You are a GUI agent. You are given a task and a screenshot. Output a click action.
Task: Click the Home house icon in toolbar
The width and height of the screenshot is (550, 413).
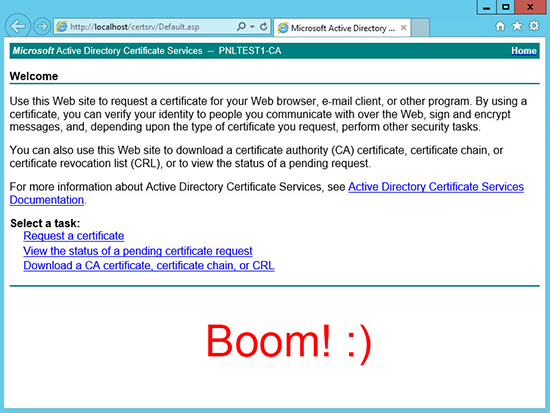click(500, 26)
